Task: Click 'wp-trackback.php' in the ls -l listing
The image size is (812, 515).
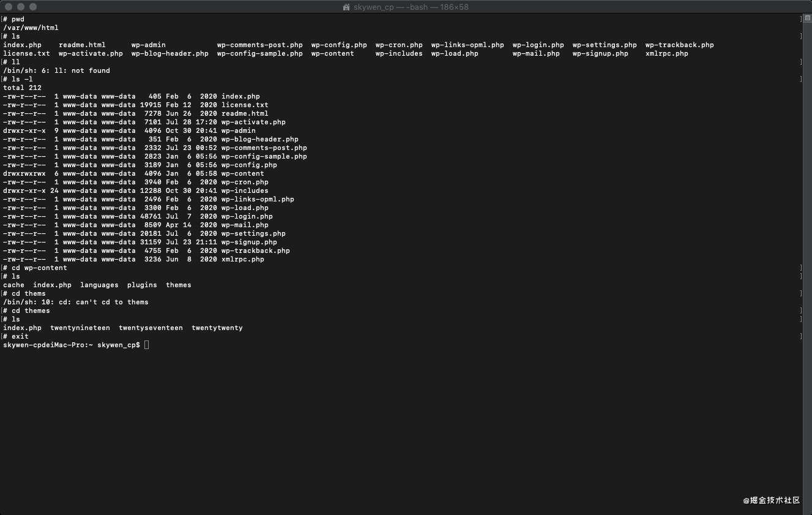Action: (256, 250)
